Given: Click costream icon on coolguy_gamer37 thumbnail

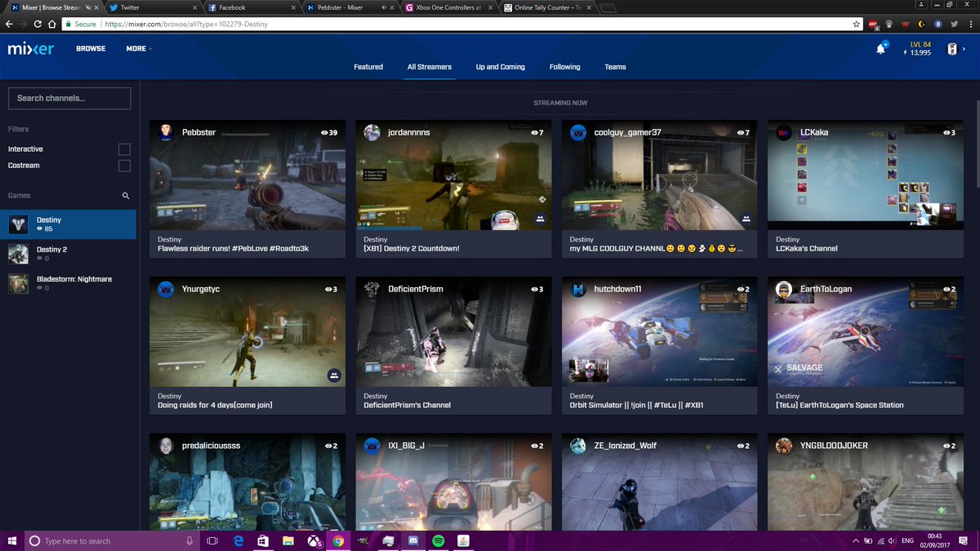Looking at the screenshot, I should 746,219.
